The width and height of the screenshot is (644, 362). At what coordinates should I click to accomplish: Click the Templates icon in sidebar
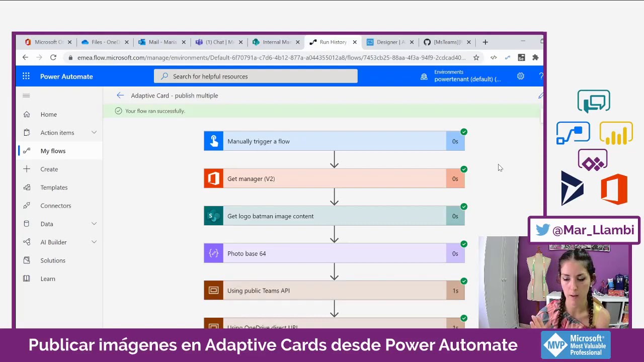[27, 188]
